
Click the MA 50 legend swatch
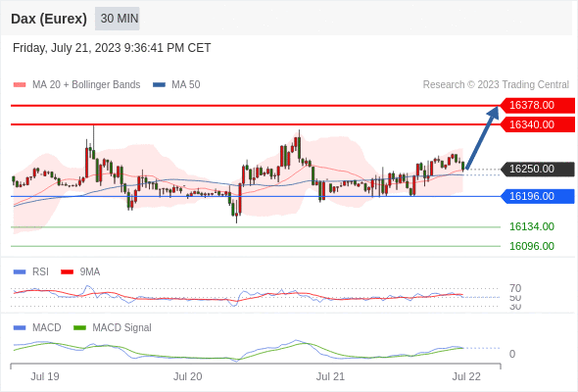point(159,85)
